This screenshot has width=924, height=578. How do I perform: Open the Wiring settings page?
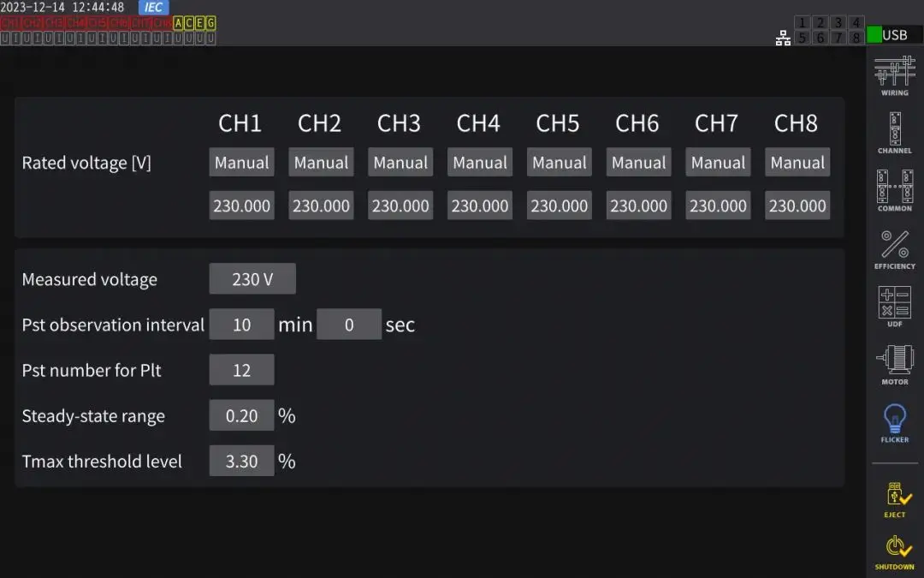point(895,75)
